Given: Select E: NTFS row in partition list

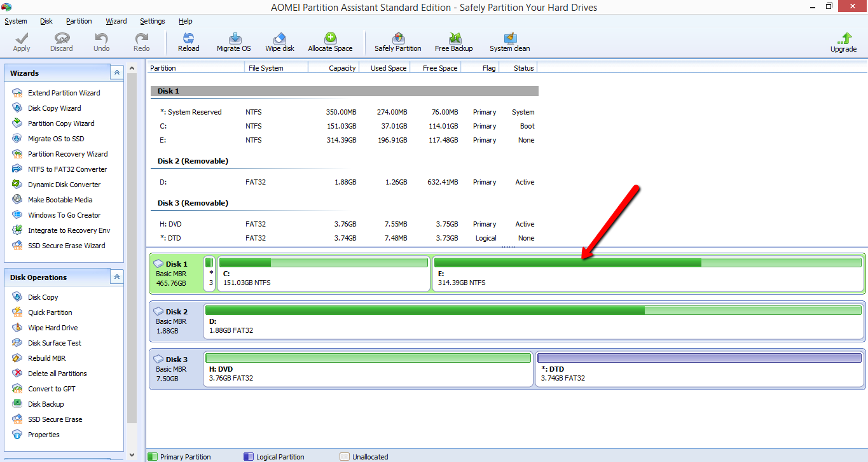Looking at the screenshot, I should point(344,140).
